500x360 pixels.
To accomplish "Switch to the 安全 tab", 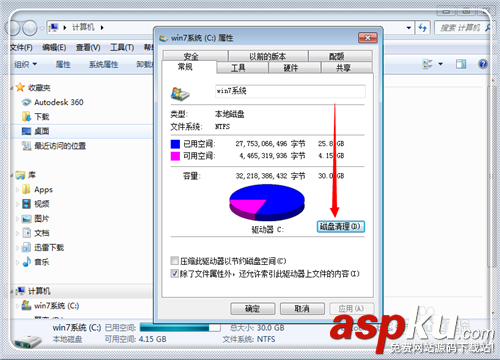I will click(x=195, y=56).
